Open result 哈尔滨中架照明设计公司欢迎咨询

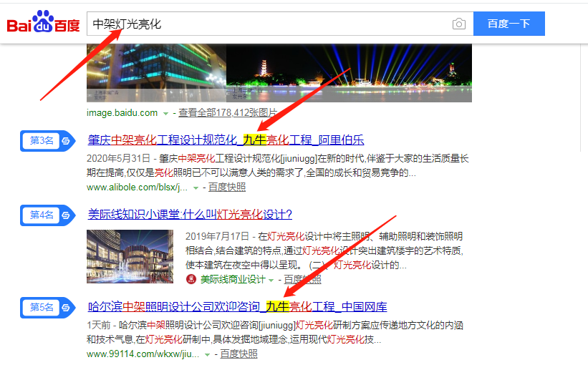pyautogui.click(x=237, y=306)
